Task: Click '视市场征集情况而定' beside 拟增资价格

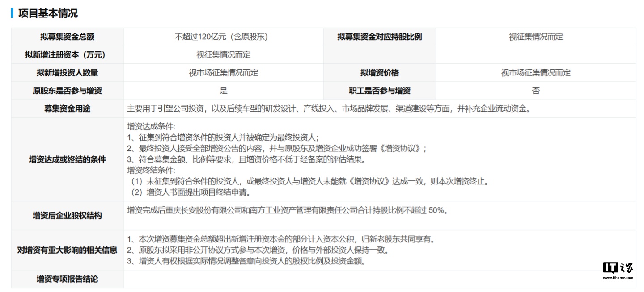Action: [536, 73]
